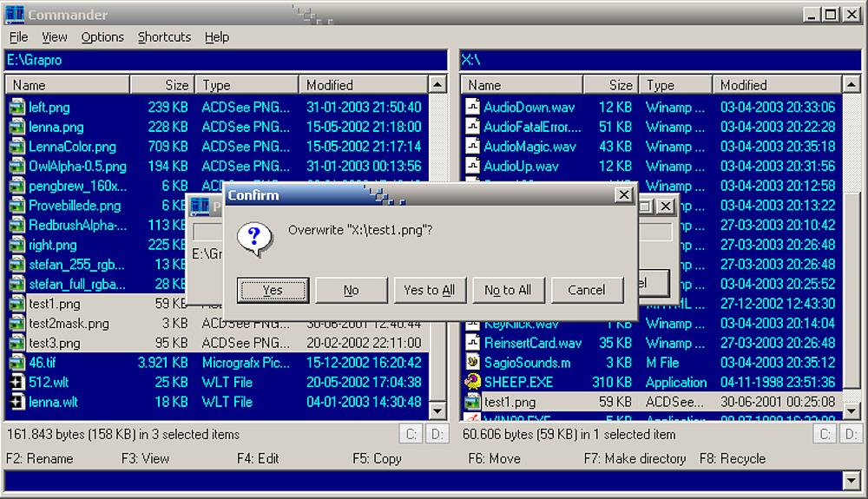Image resolution: width=868 pixels, height=499 pixels.
Task: Open the Shortcuts menu
Action: pos(164,37)
